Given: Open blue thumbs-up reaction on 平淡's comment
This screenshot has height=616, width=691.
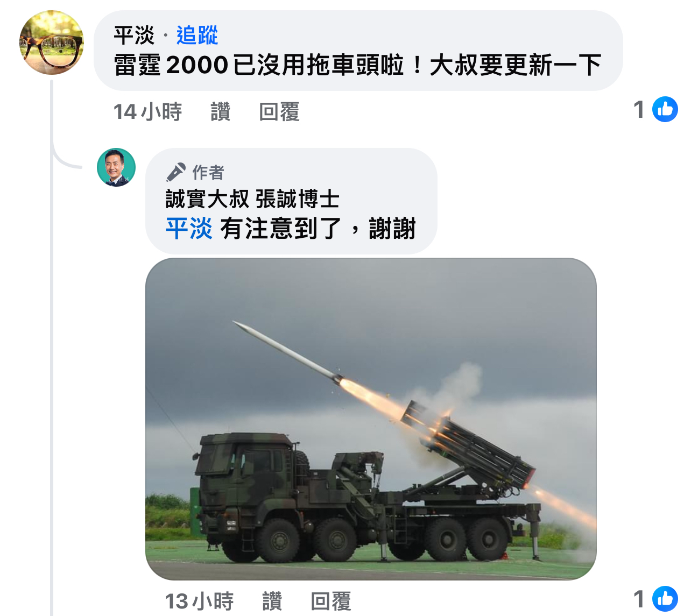Looking at the screenshot, I should click(665, 109).
